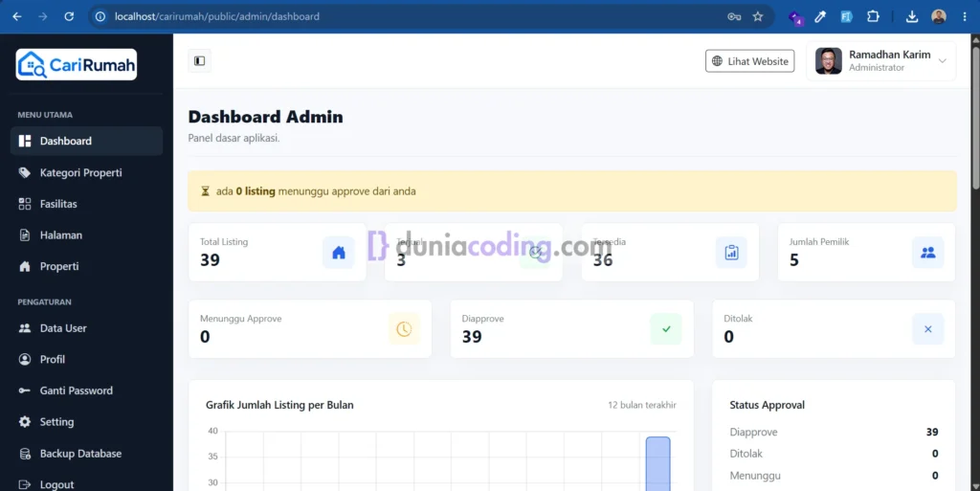Click the eyedropper extension icon
The width and height of the screenshot is (980, 491).
click(x=820, y=17)
